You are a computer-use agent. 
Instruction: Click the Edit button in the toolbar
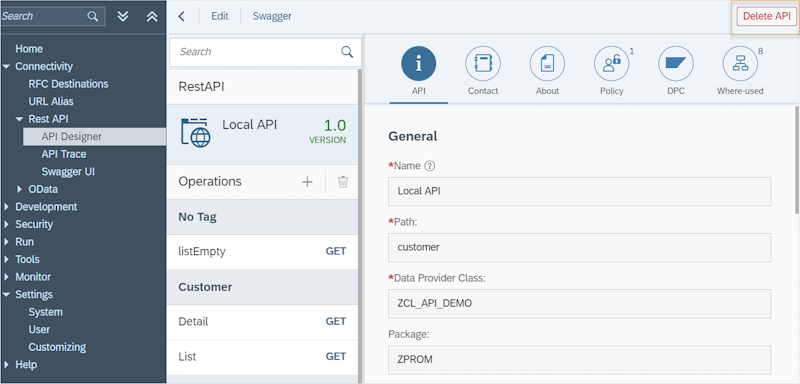pyautogui.click(x=220, y=16)
